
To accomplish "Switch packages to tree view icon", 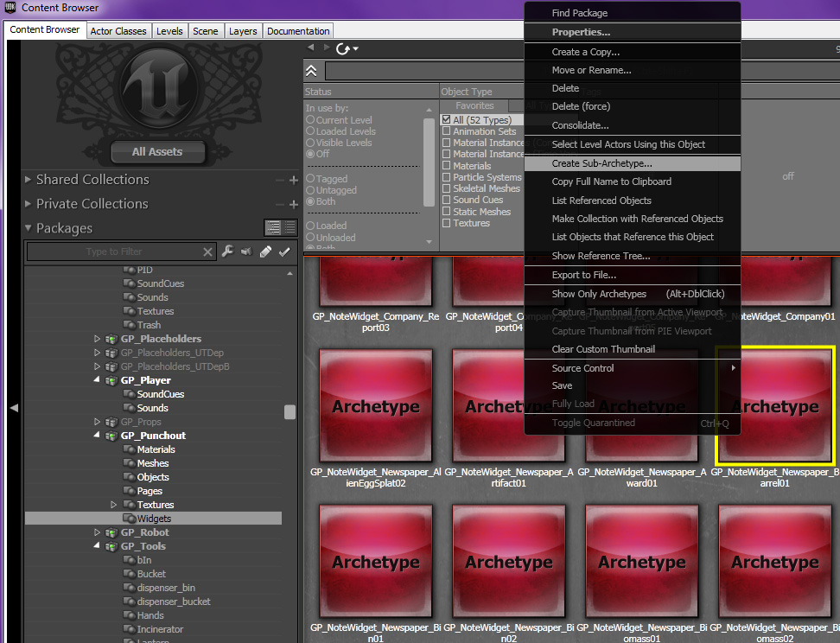I will pyautogui.click(x=273, y=228).
